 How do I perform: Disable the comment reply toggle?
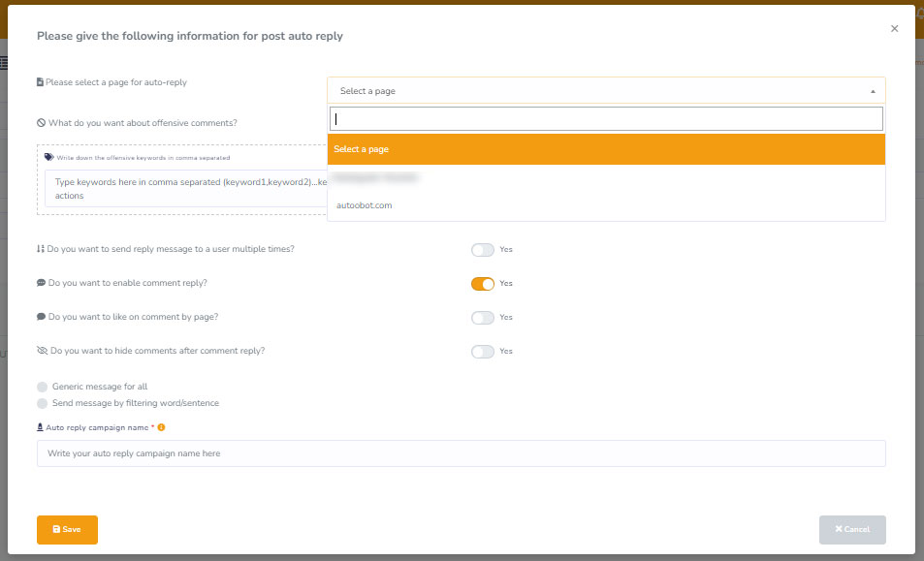[483, 284]
